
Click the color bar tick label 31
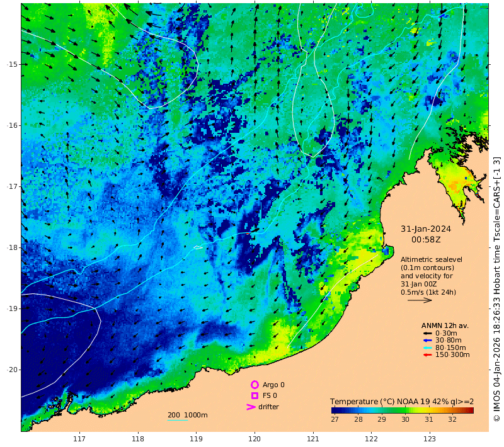(x=429, y=419)
